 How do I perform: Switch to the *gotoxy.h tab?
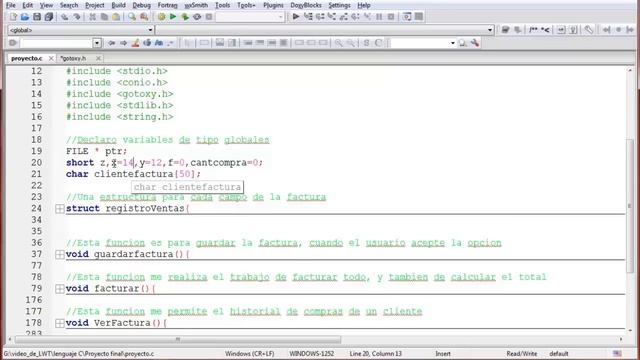pos(73,58)
